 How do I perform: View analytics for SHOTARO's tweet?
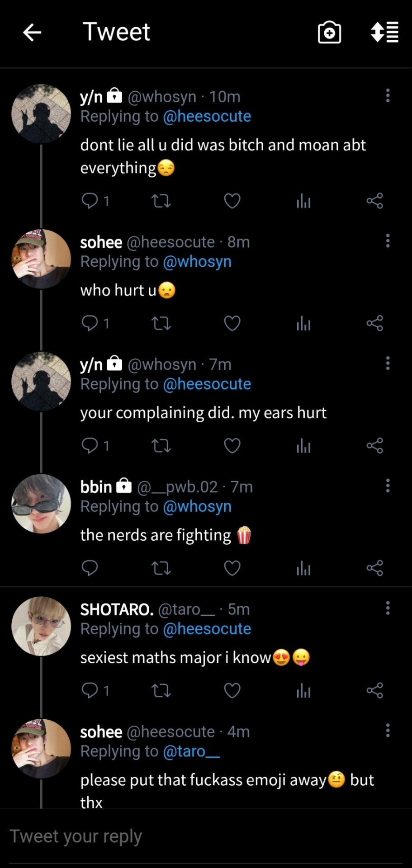click(303, 690)
